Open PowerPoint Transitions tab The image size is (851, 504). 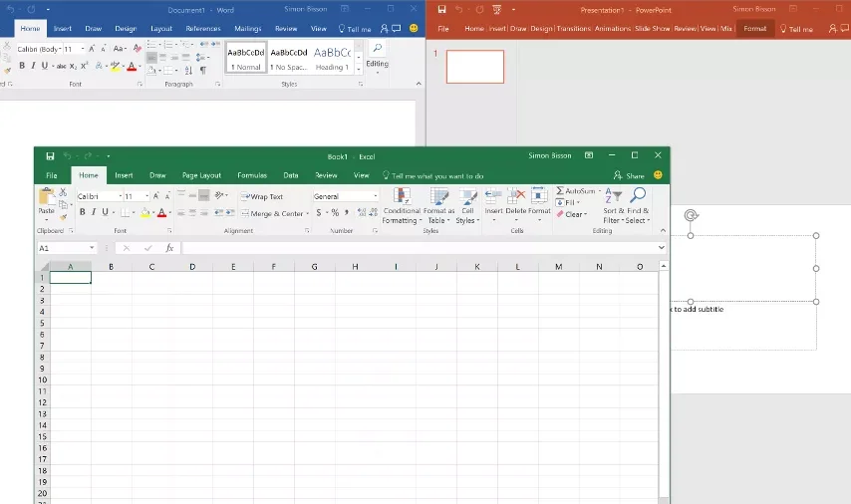point(574,28)
